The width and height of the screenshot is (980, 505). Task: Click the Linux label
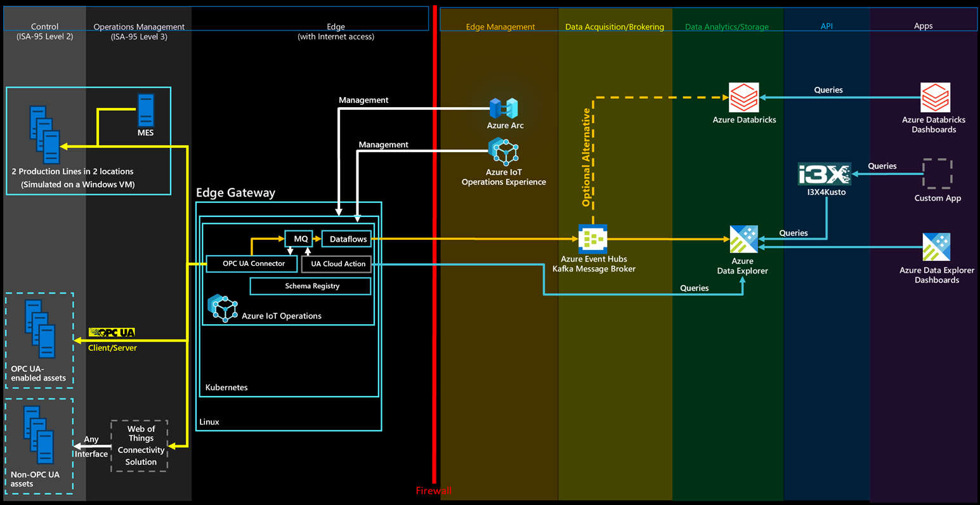pos(209,422)
